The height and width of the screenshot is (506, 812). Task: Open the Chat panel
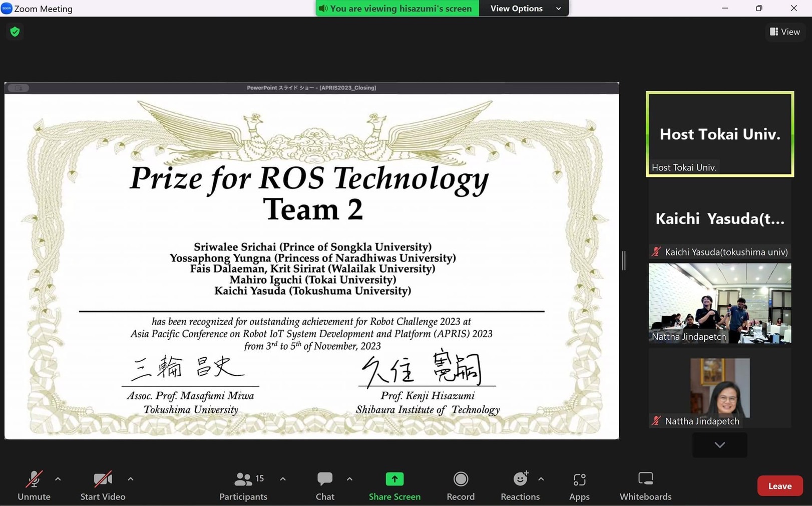pos(325,485)
